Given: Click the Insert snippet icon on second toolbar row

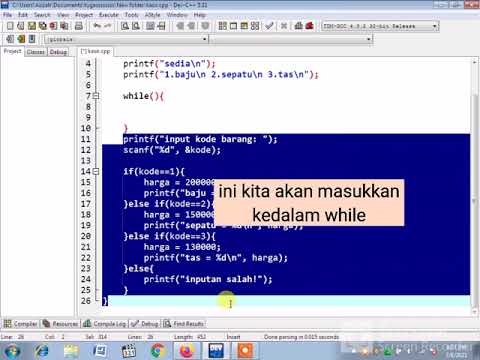Looking at the screenshot, I should click(10, 39).
